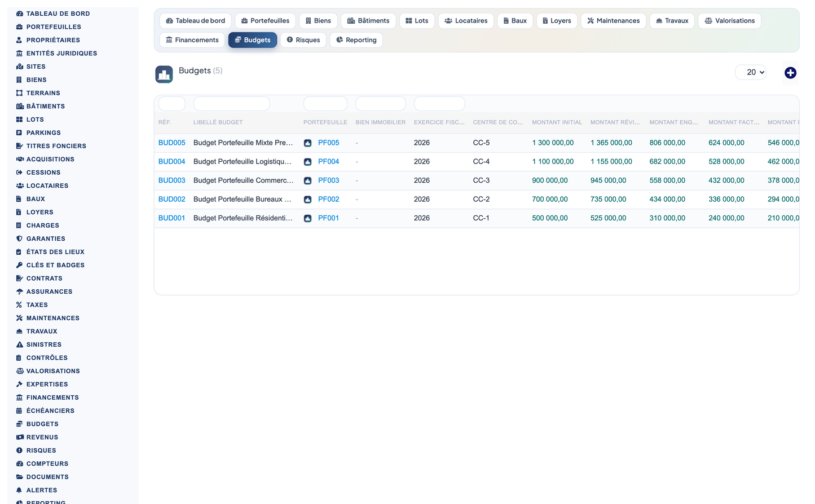The image size is (815, 504).
Task: Open budget BUD004 link
Action: 171,161
